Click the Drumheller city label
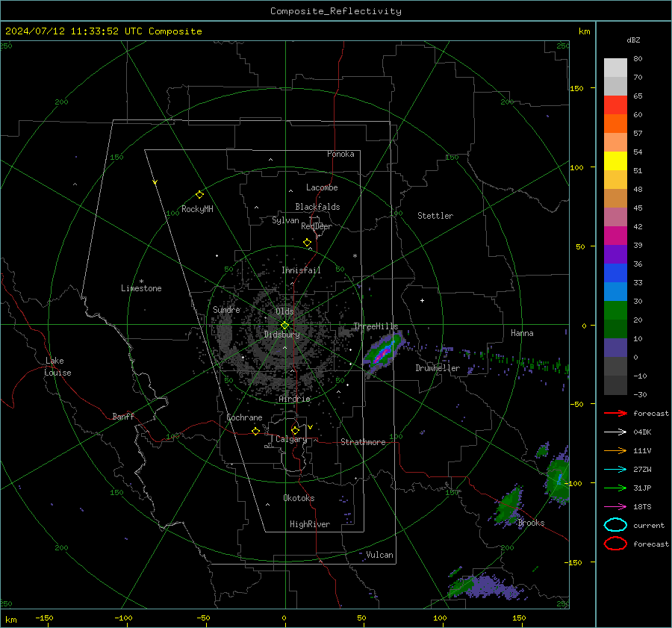 (x=438, y=368)
